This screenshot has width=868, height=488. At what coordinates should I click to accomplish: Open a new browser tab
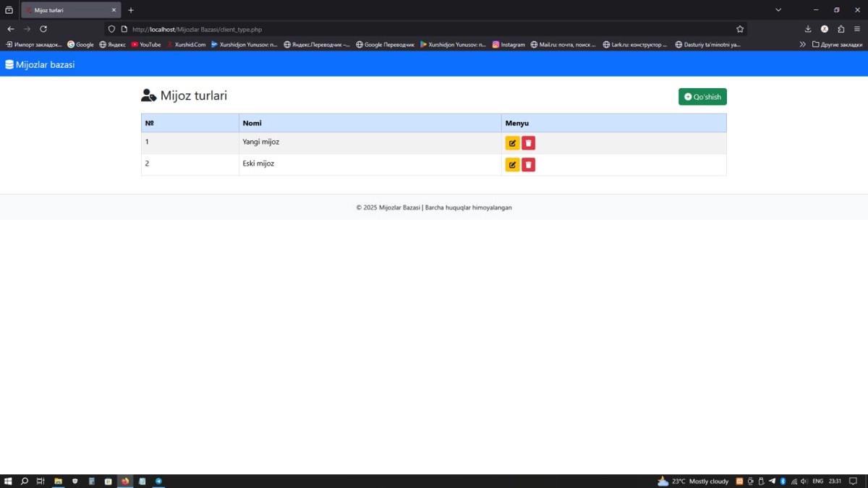[x=131, y=10]
